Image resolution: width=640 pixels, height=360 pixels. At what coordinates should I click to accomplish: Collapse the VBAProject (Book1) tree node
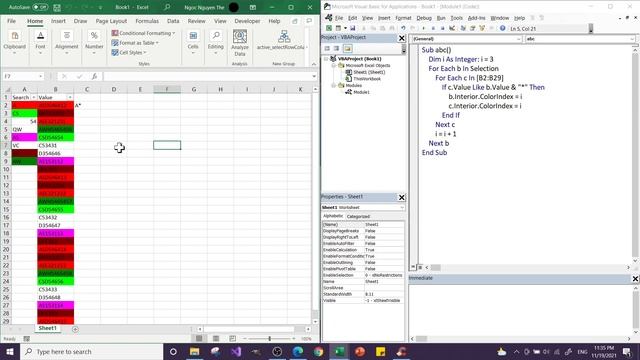click(326, 59)
